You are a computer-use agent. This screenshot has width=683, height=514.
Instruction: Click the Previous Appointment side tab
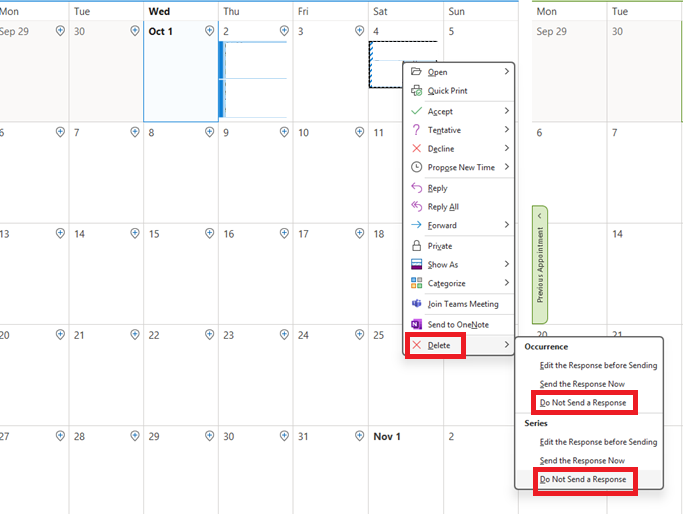click(540, 265)
